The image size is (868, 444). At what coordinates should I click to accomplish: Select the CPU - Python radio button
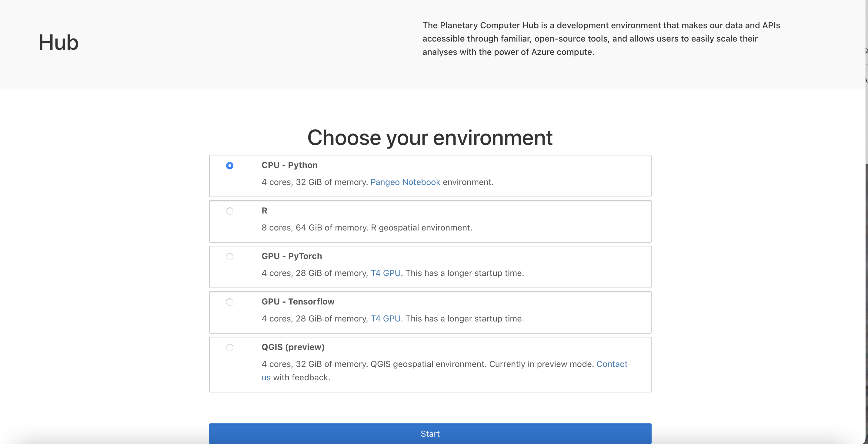(229, 166)
